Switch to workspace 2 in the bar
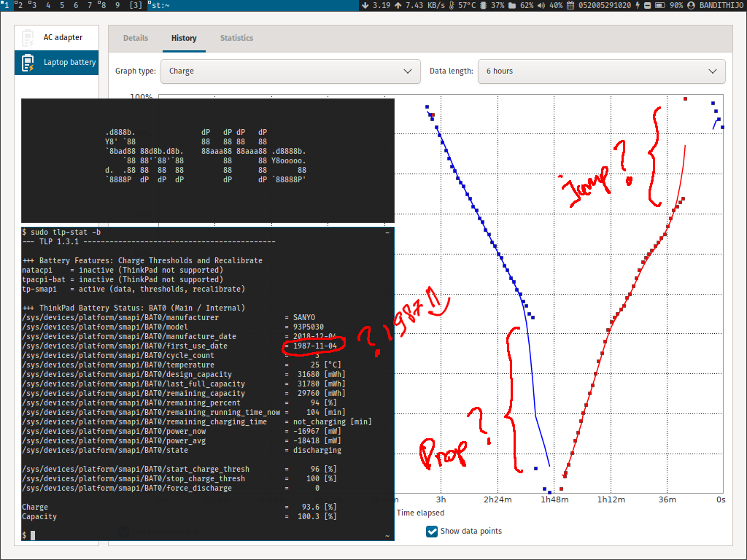The width and height of the screenshot is (747, 560). coord(20,5)
